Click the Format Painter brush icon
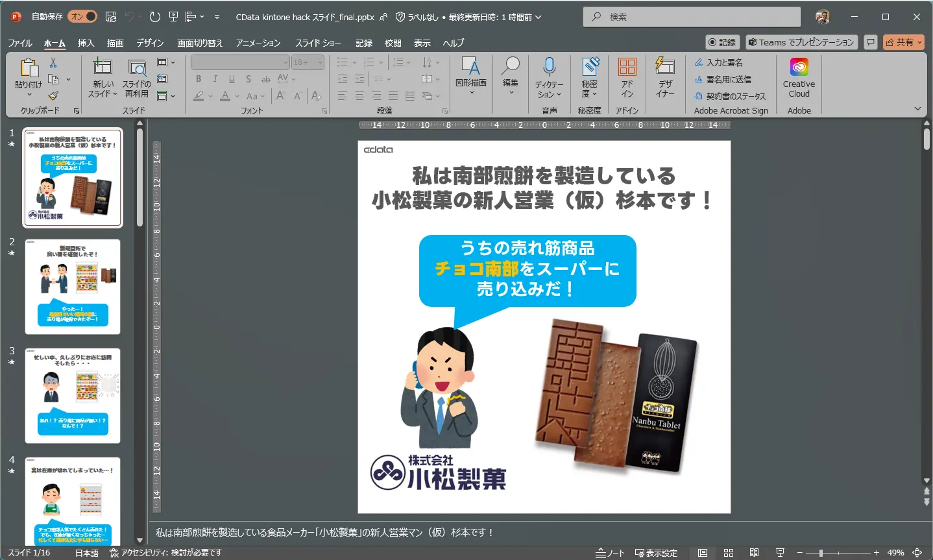Image resolution: width=933 pixels, height=560 pixels. coord(53,96)
